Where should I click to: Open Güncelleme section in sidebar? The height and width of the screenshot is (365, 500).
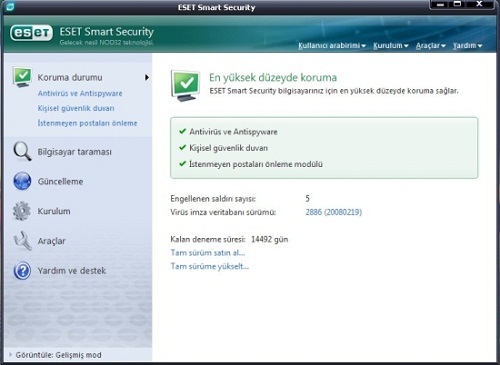coord(60,181)
